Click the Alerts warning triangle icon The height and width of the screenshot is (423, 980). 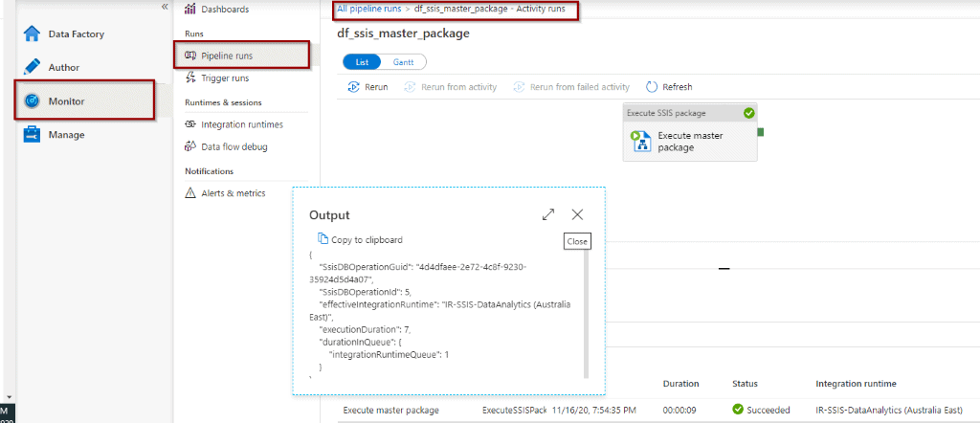point(190,193)
